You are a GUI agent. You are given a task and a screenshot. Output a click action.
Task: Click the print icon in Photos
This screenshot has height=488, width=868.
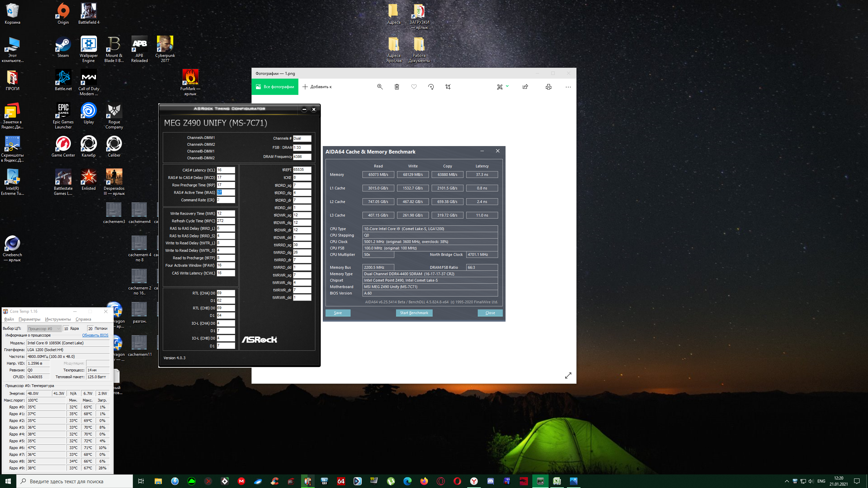coord(548,87)
